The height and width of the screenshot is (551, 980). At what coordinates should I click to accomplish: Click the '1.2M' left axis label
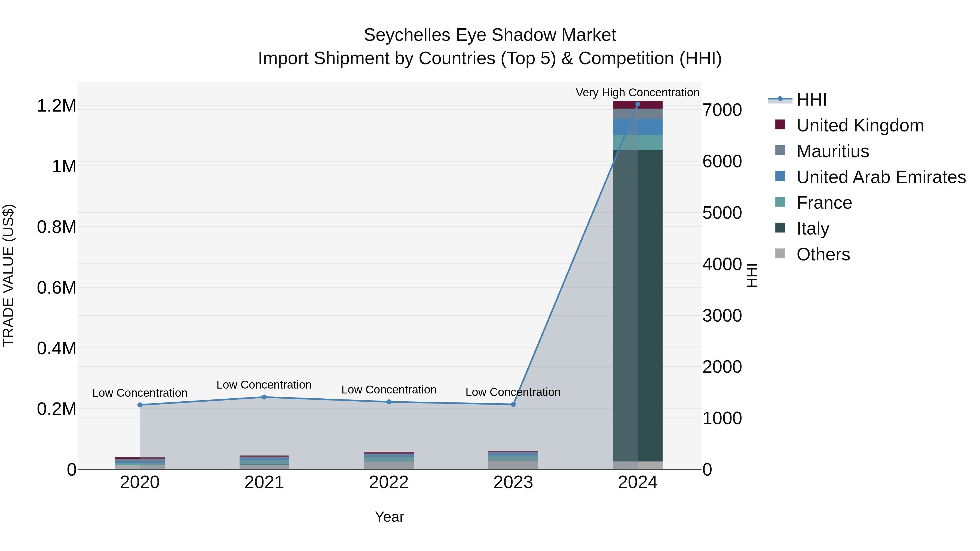[x=57, y=106]
